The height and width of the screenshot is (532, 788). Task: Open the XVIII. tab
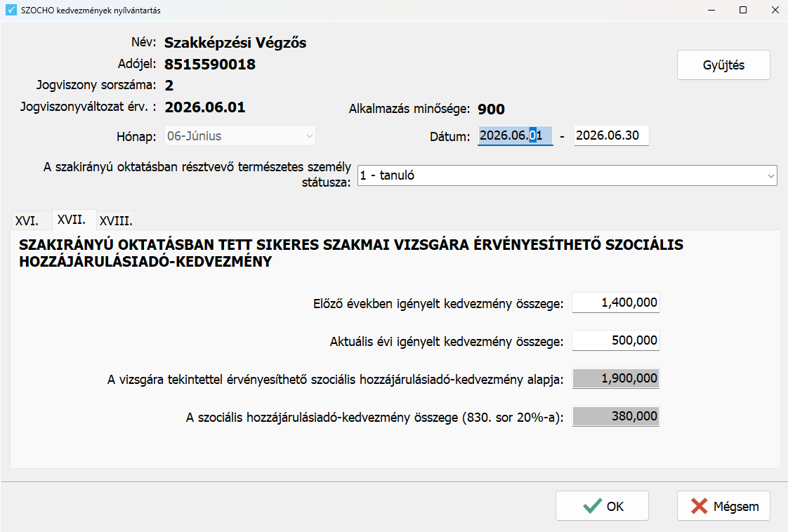[115, 220]
